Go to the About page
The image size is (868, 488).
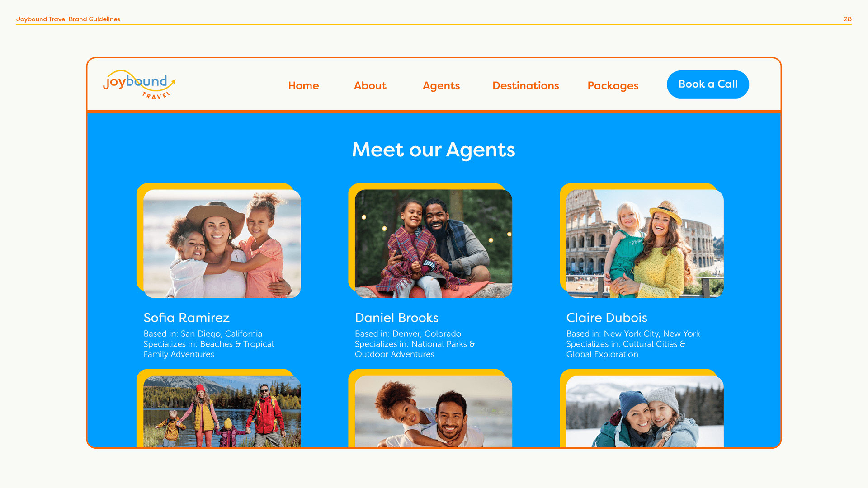370,85
